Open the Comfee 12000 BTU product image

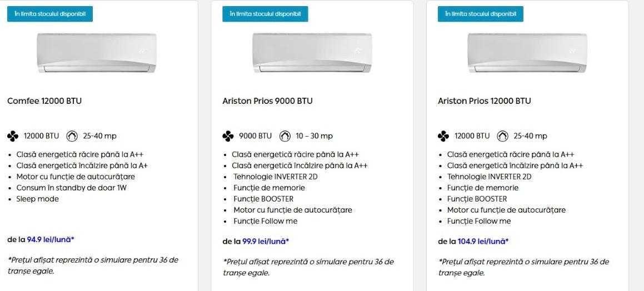(x=97, y=53)
